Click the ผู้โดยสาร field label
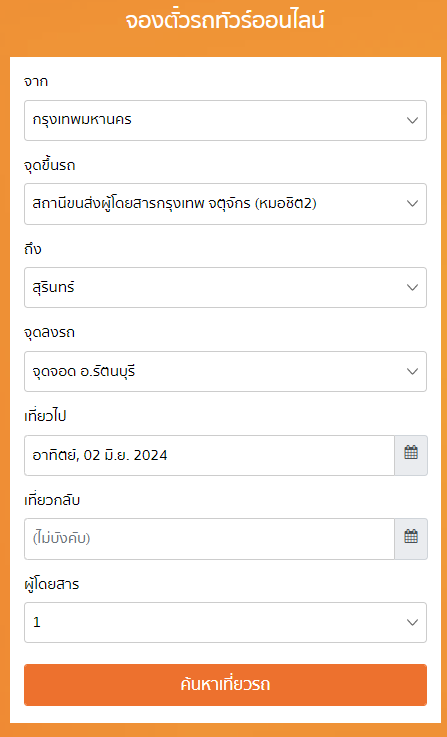Screen dimensions: 447x737 pos(52,585)
